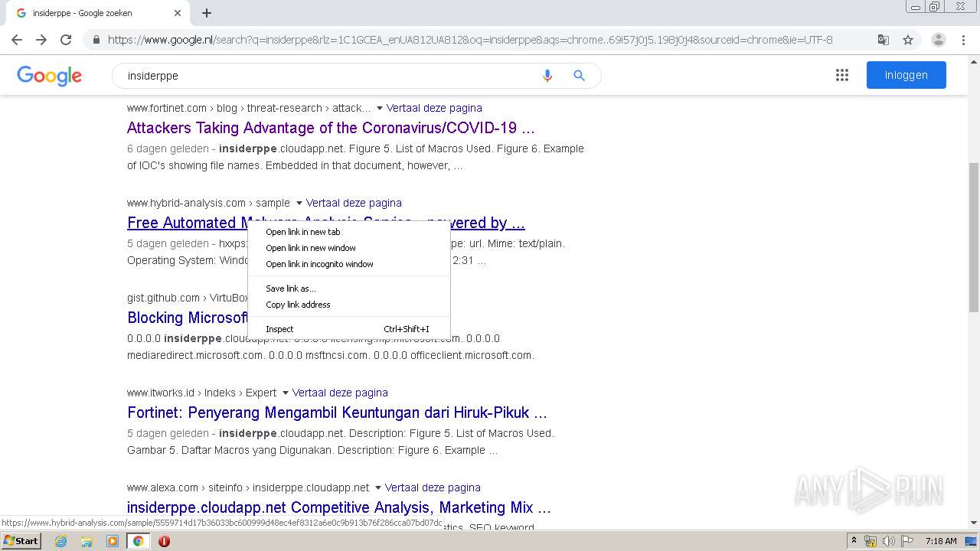This screenshot has width=980, height=551.
Task: Launch Internet Explorer from taskbar
Action: click(x=60, y=541)
